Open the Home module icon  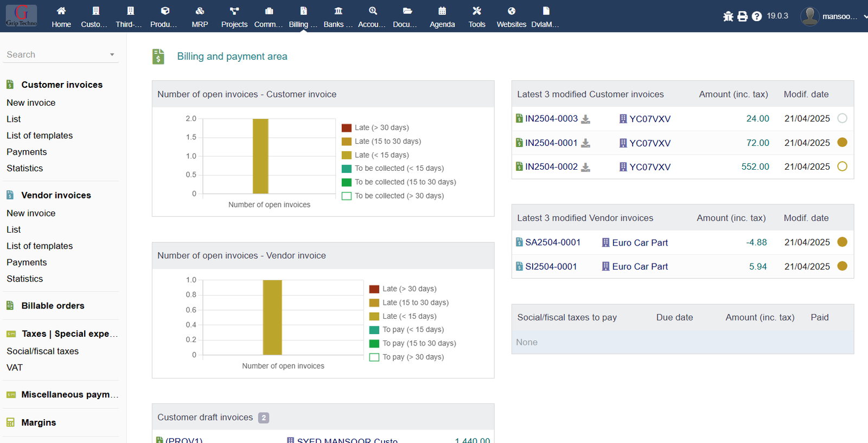click(x=61, y=11)
